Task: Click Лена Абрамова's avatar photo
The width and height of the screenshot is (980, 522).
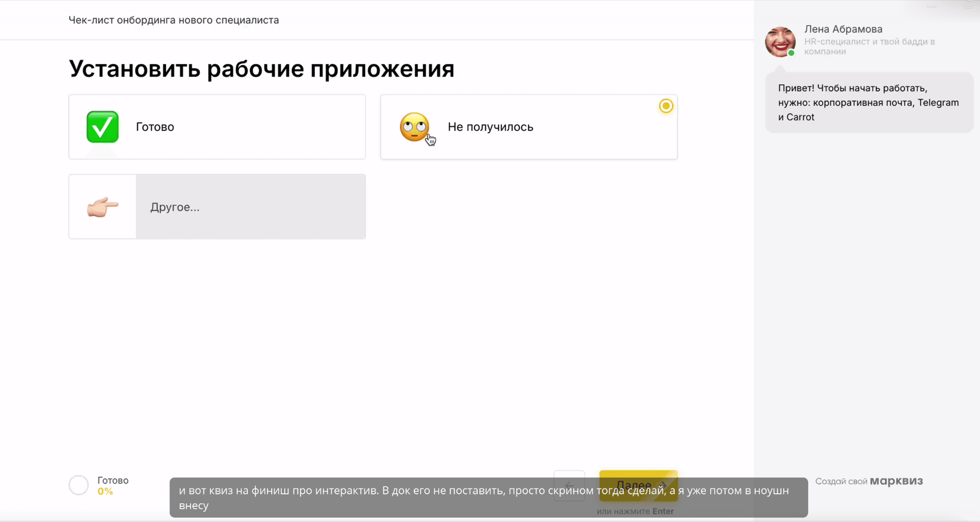Action: coord(780,41)
